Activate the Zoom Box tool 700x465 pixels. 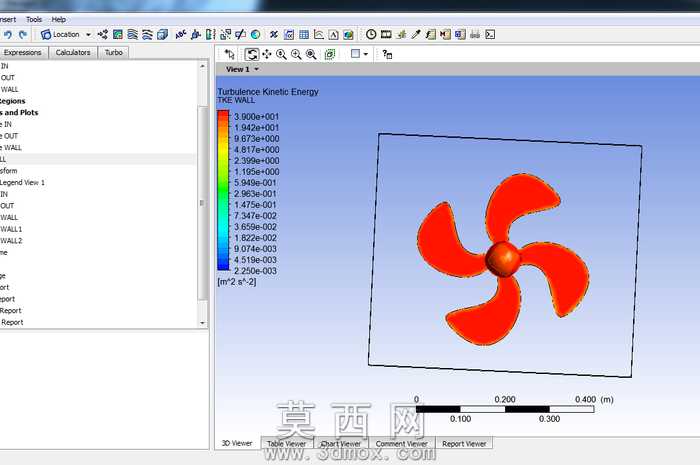click(x=296, y=54)
